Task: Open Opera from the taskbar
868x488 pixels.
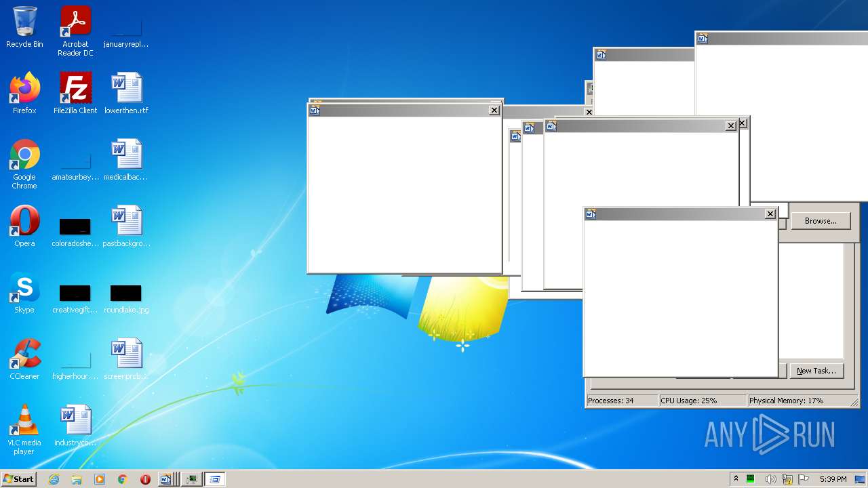Action: [x=145, y=479]
